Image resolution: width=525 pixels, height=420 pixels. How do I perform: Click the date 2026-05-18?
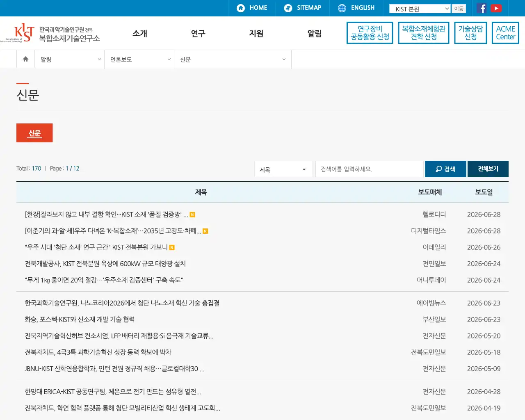point(484,352)
